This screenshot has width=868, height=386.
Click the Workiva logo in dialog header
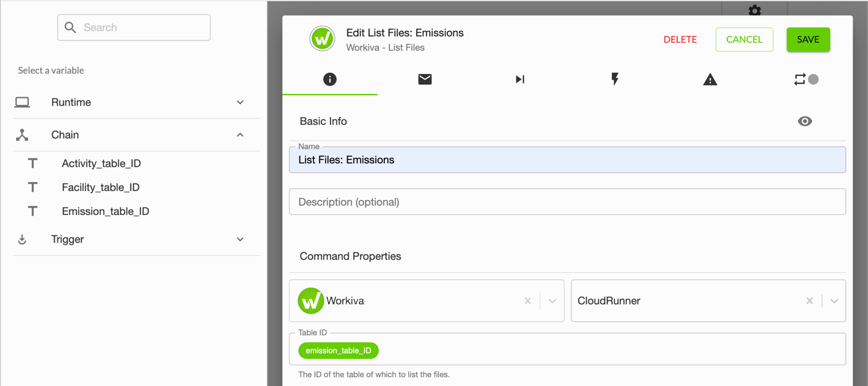pyautogui.click(x=322, y=39)
